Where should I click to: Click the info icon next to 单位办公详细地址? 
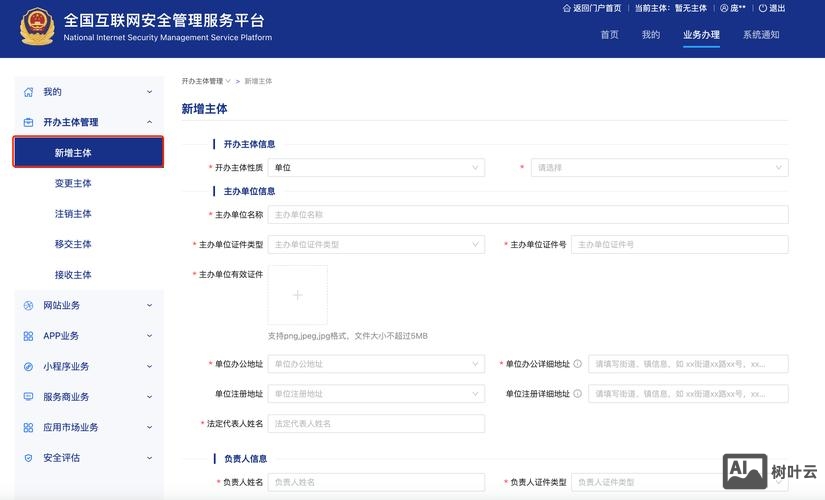pyautogui.click(x=577, y=364)
